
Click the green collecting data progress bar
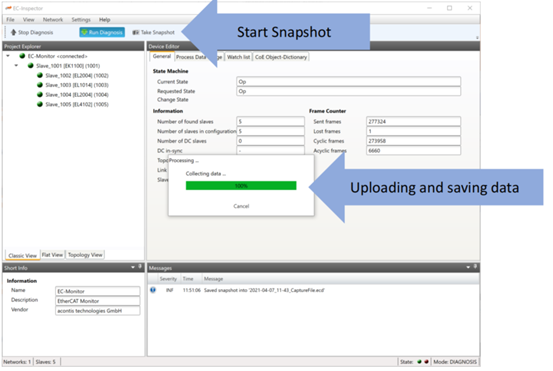(x=241, y=186)
